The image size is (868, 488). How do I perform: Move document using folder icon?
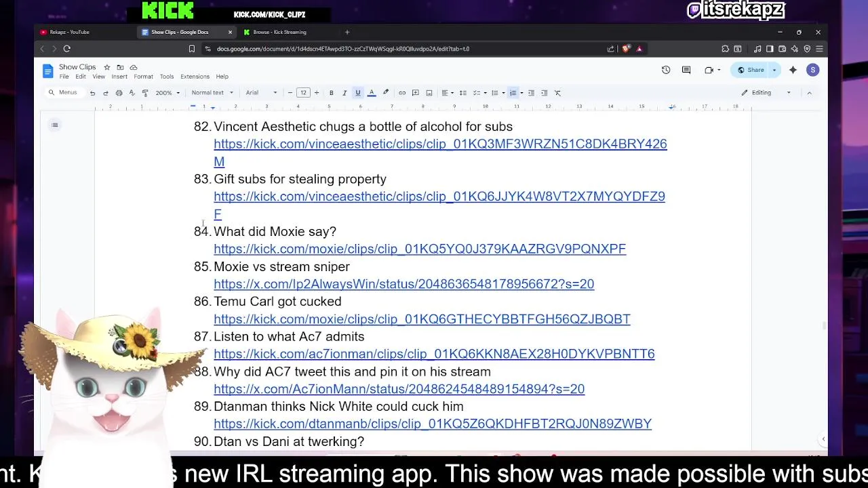120,67
